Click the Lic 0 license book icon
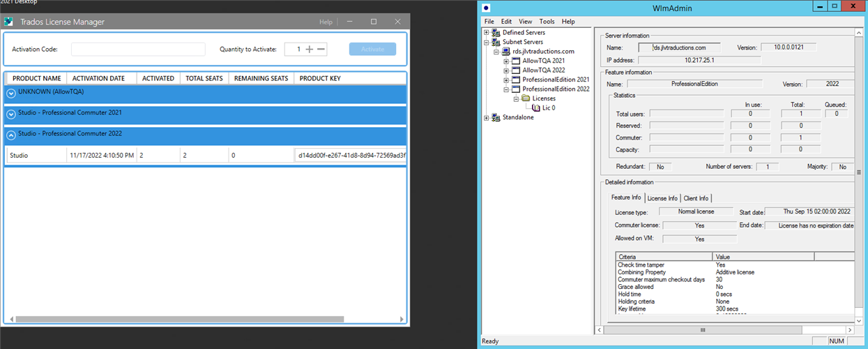The width and height of the screenshot is (868, 349). coord(536,108)
